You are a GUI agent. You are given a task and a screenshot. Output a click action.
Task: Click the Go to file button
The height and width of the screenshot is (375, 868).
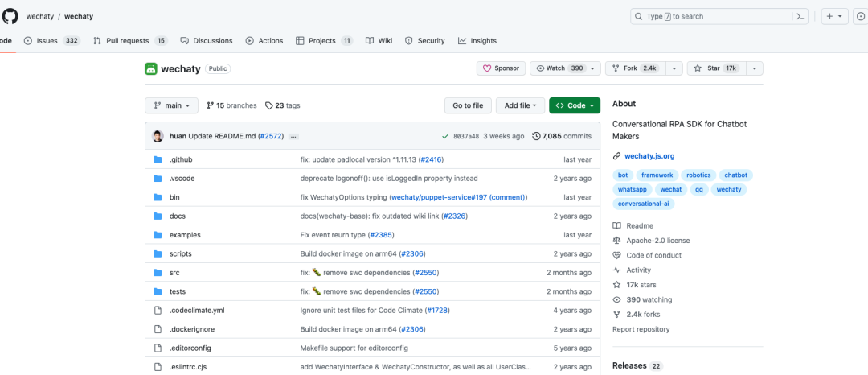(468, 105)
